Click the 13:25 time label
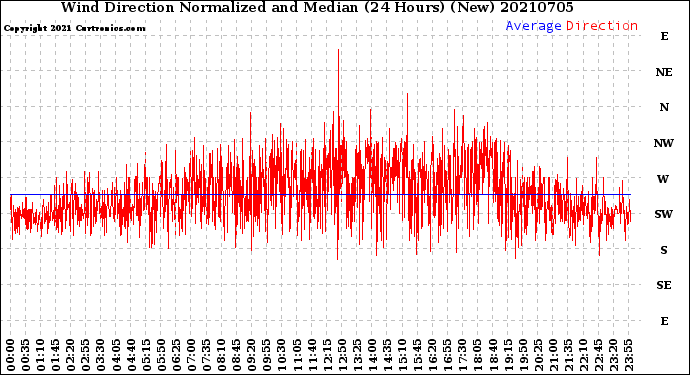690x375 pixels. [x=357, y=355]
